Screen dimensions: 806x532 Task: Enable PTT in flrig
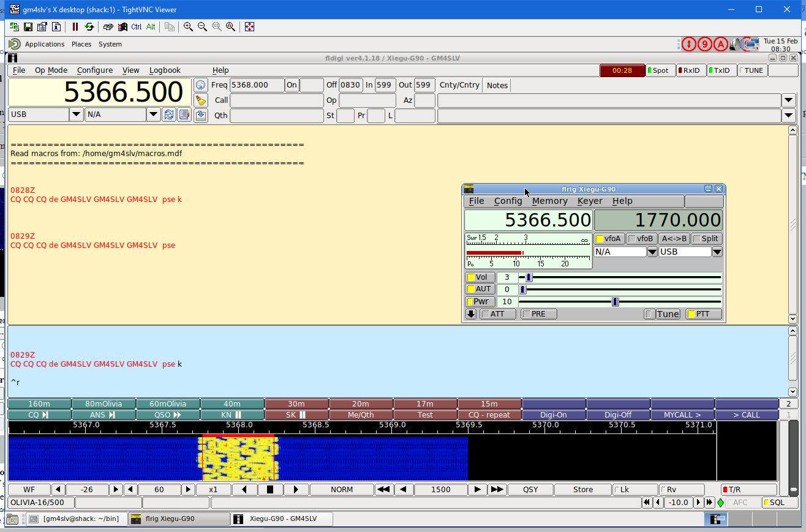703,313
